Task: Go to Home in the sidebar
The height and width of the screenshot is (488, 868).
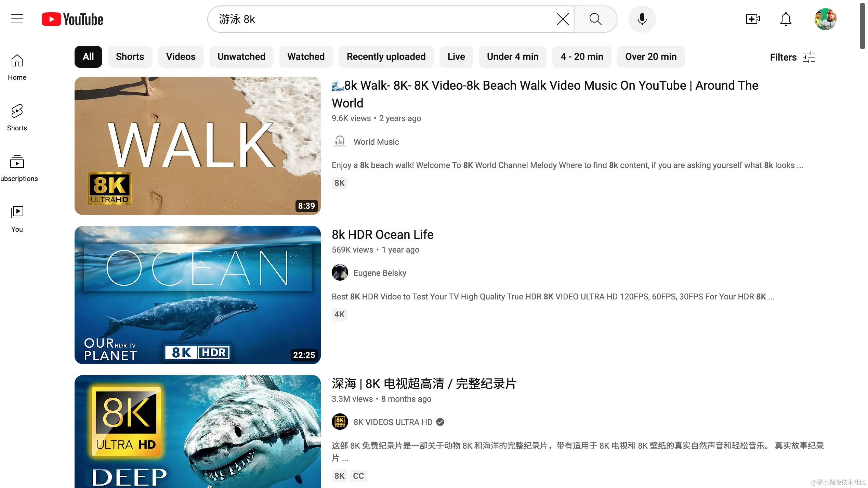Action: tap(17, 67)
